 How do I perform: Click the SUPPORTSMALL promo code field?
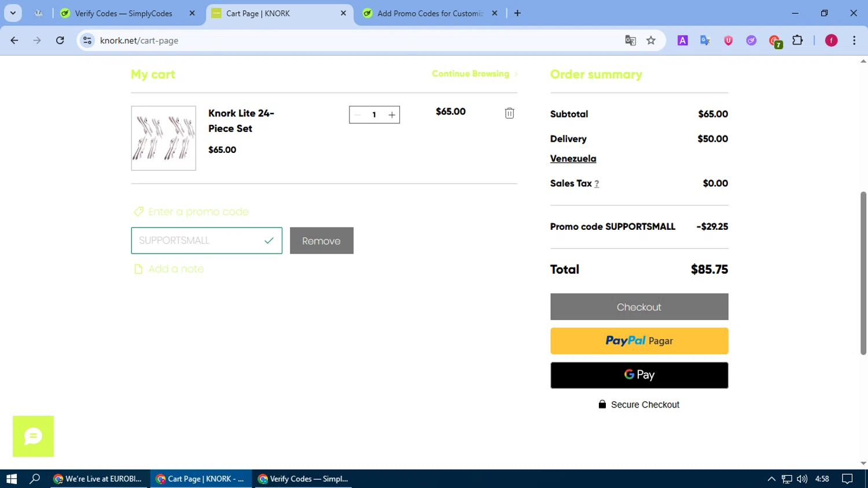(x=207, y=241)
